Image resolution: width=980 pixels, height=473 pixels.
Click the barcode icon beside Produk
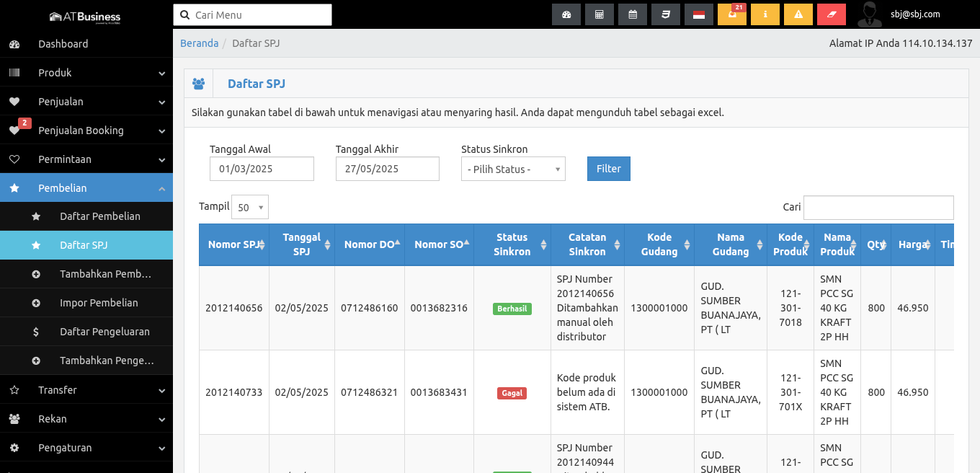pyautogui.click(x=14, y=73)
